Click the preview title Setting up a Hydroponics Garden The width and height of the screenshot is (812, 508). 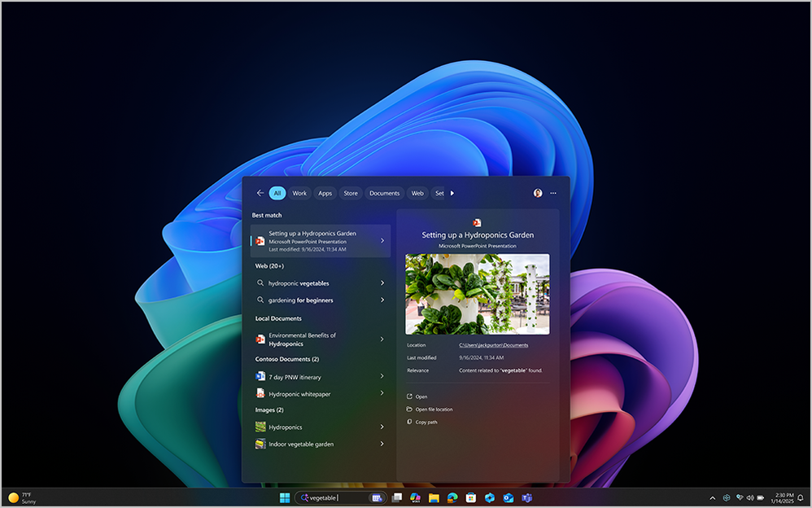[x=478, y=235]
